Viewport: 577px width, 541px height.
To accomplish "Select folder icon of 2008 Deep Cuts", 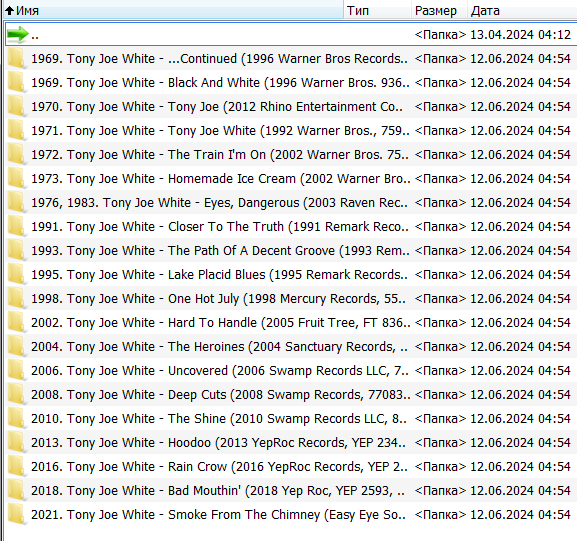I will pos(17,395).
